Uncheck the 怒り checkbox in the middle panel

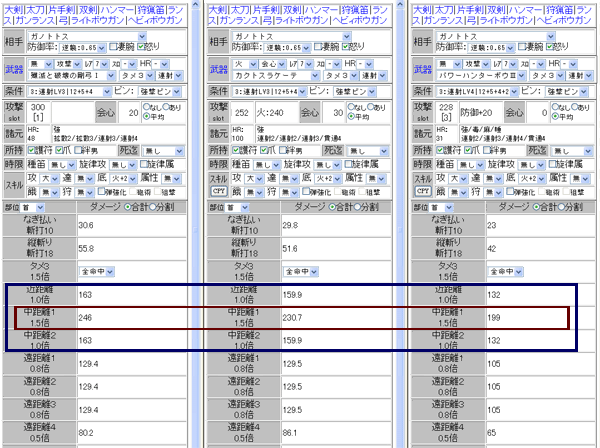[x=346, y=47]
